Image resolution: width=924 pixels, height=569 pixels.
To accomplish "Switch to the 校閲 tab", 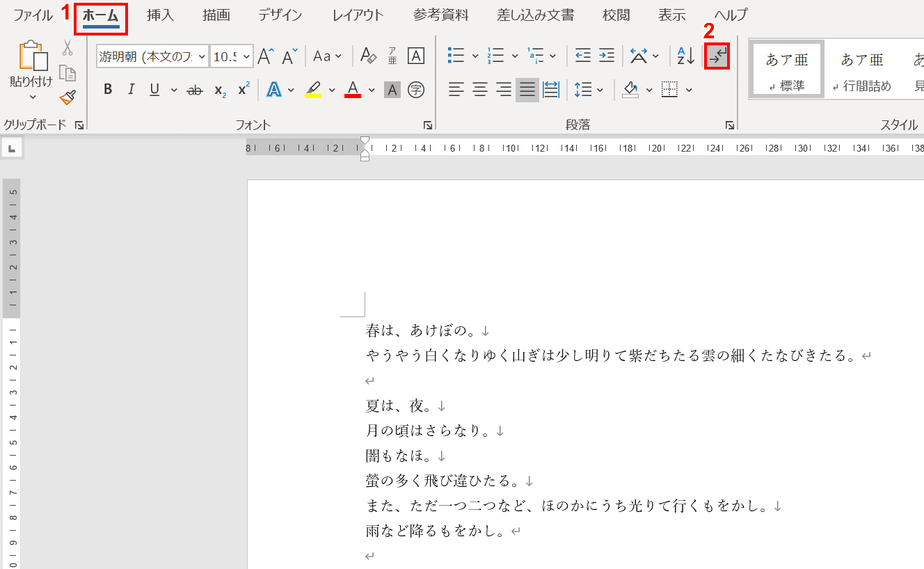I will pos(616,15).
